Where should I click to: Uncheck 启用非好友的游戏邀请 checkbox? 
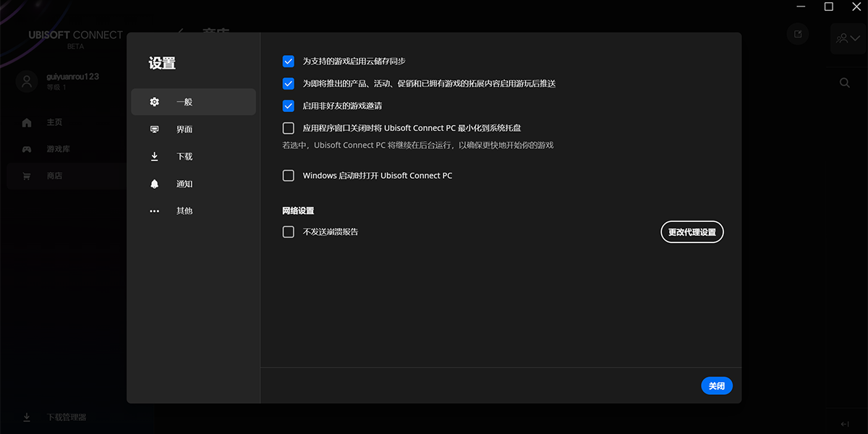pos(289,106)
